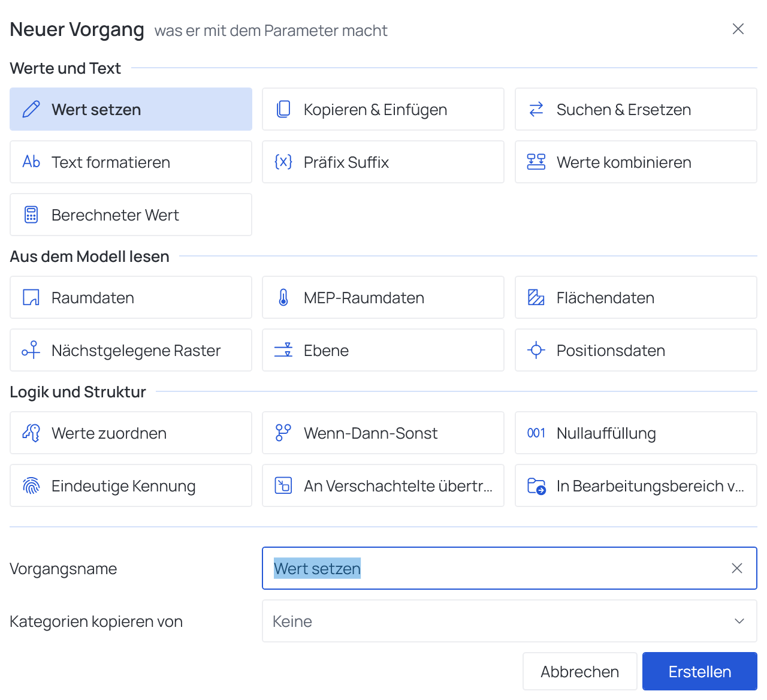
Task: Select the Präfix Suffix operation label
Action: tap(346, 162)
